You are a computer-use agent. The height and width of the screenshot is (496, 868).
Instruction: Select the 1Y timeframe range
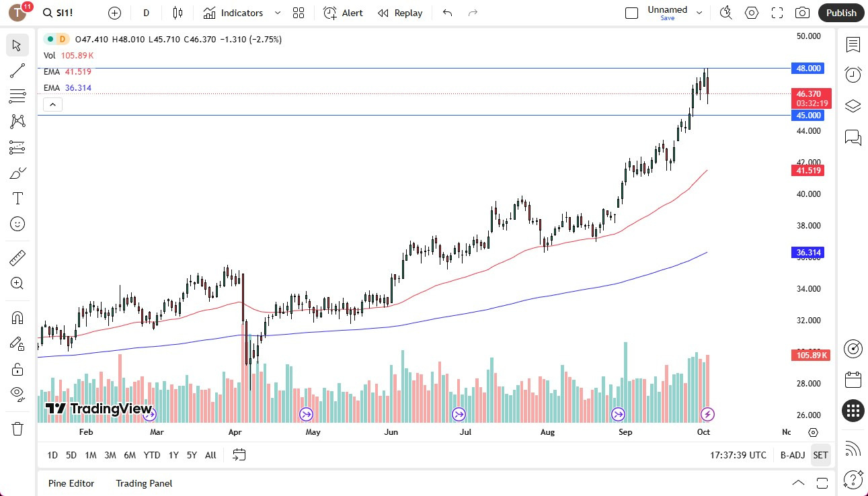tap(173, 455)
